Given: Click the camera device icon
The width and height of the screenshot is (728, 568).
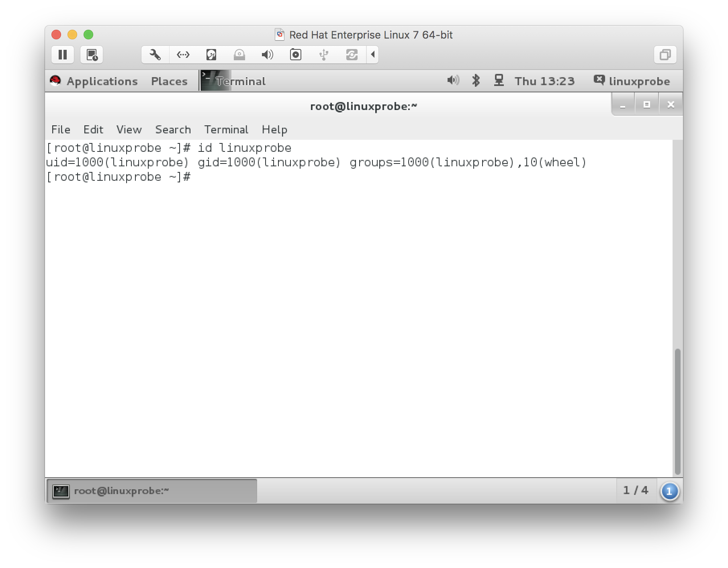Looking at the screenshot, I should pyautogui.click(x=296, y=55).
